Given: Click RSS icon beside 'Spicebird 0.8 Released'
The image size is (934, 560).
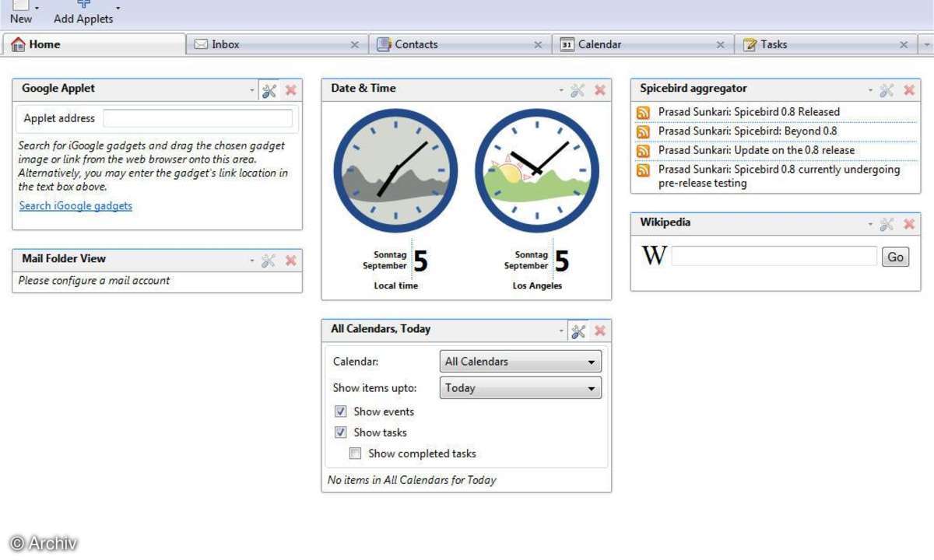Looking at the screenshot, I should coord(643,112).
